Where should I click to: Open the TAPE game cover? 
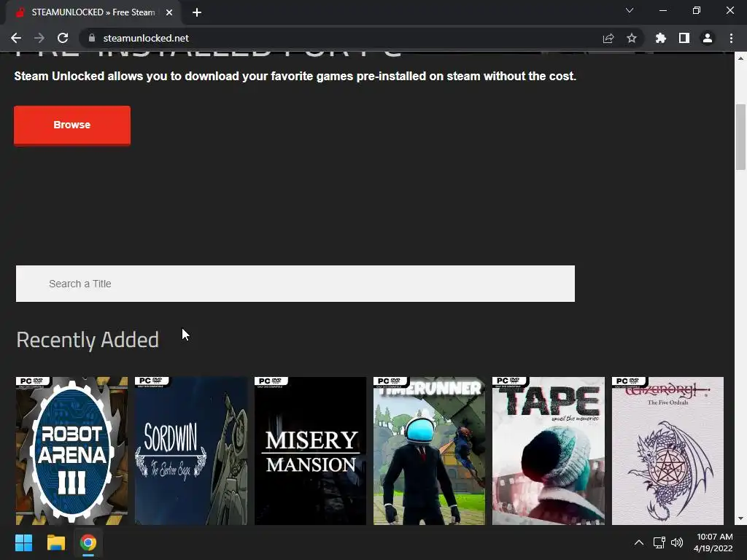[549, 451]
